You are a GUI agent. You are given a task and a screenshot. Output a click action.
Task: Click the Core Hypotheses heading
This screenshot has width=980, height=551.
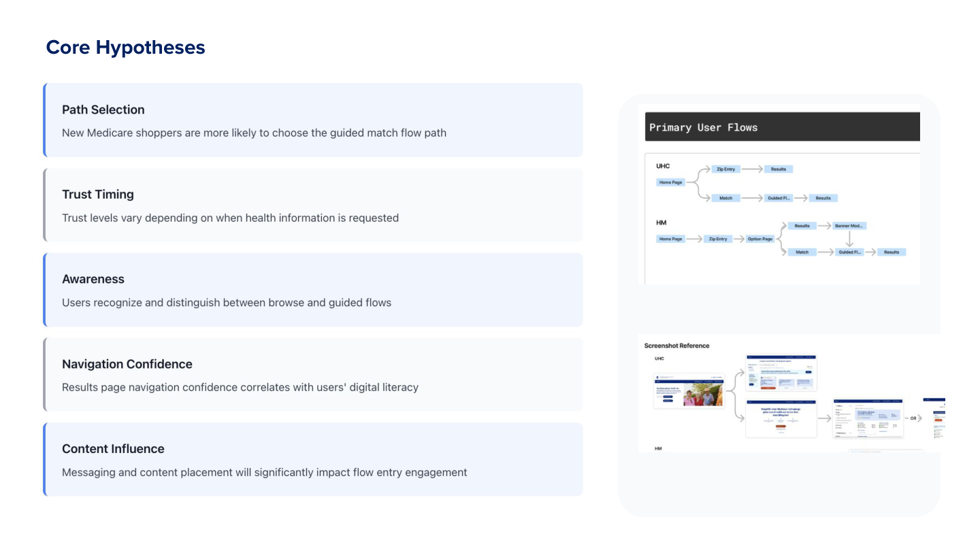(125, 47)
